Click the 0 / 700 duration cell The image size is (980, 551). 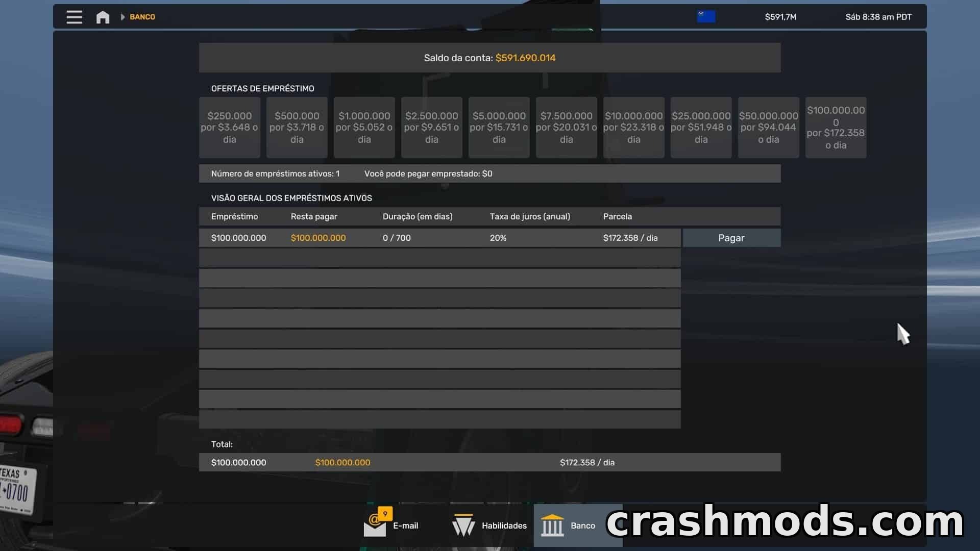click(x=397, y=238)
